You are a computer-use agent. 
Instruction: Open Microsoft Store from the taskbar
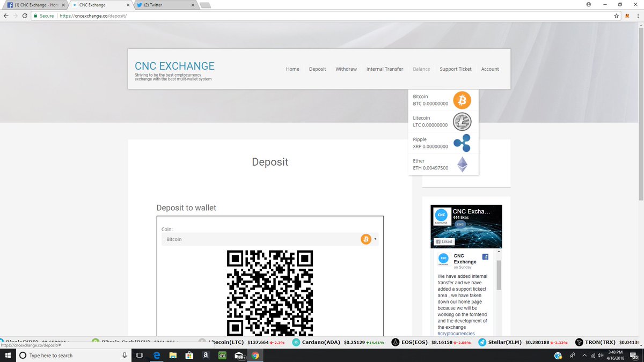click(189, 356)
